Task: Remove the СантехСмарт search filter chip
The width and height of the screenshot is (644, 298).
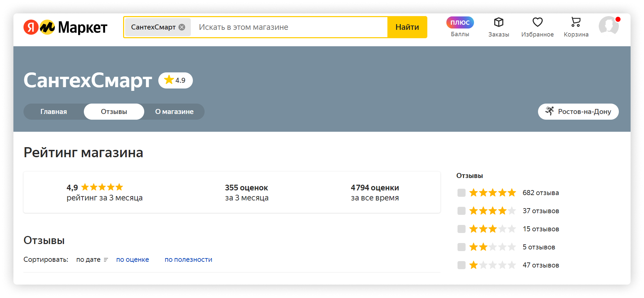Action: (182, 27)
